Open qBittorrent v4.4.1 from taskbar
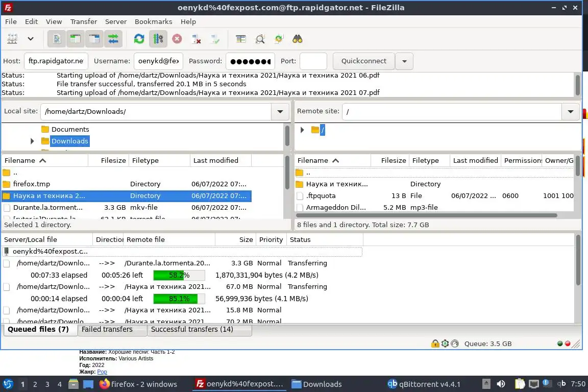Viewport: 588px width, 392px height. pyautogui.click(x=424, y=384)
